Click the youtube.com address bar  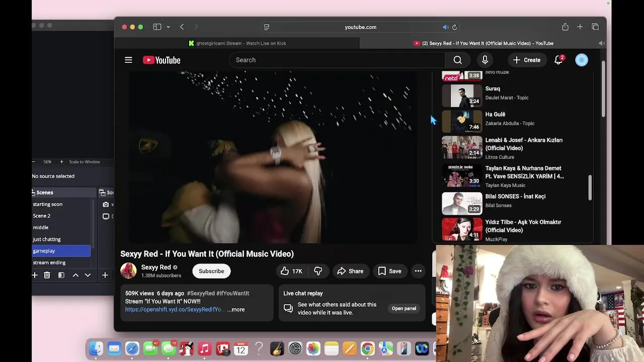[x=360, y=27]
